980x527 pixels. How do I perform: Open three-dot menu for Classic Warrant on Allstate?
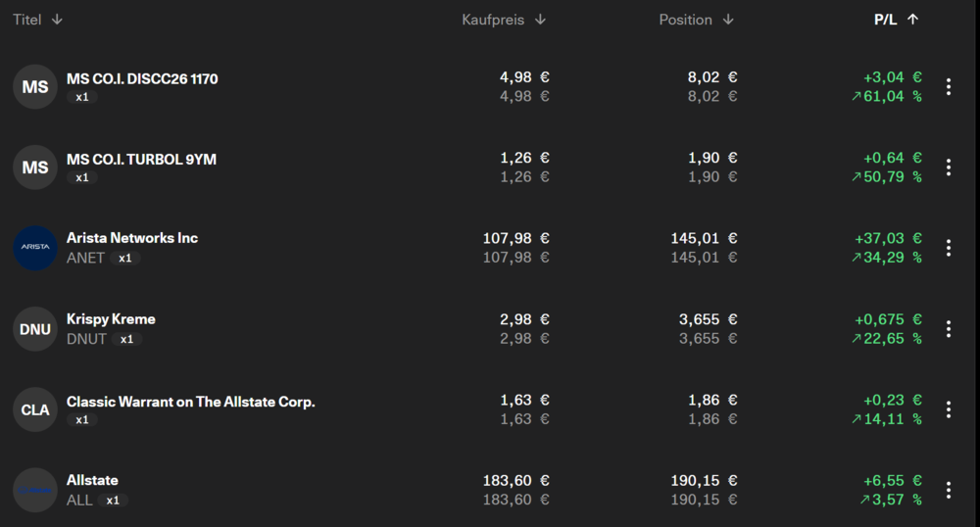948,409
